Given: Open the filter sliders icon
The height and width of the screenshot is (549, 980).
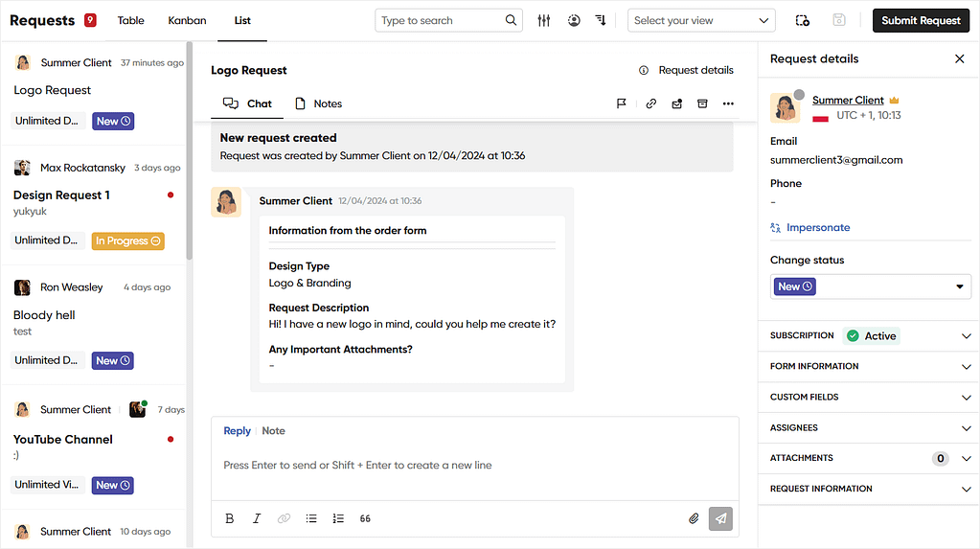Looking at the screenshot, I should [x=544, y=20].
